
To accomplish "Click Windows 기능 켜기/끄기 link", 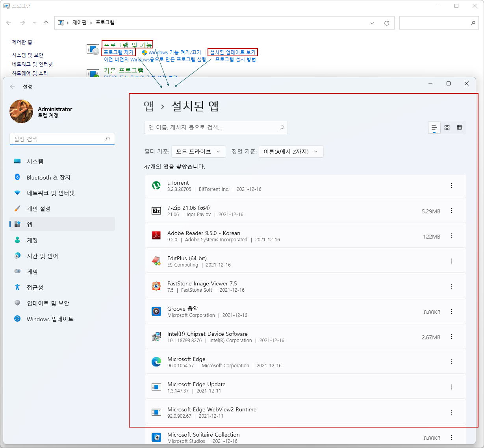I will 175,52.
